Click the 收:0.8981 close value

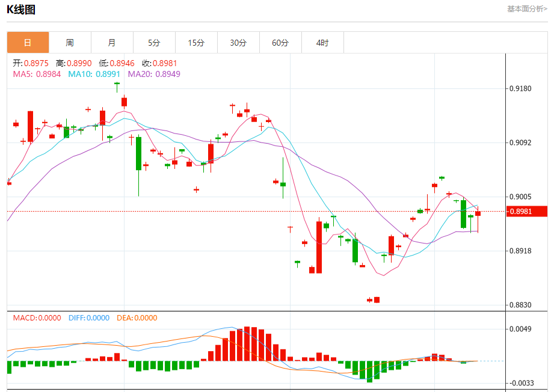pyautogui.click(x=159, y=63)
